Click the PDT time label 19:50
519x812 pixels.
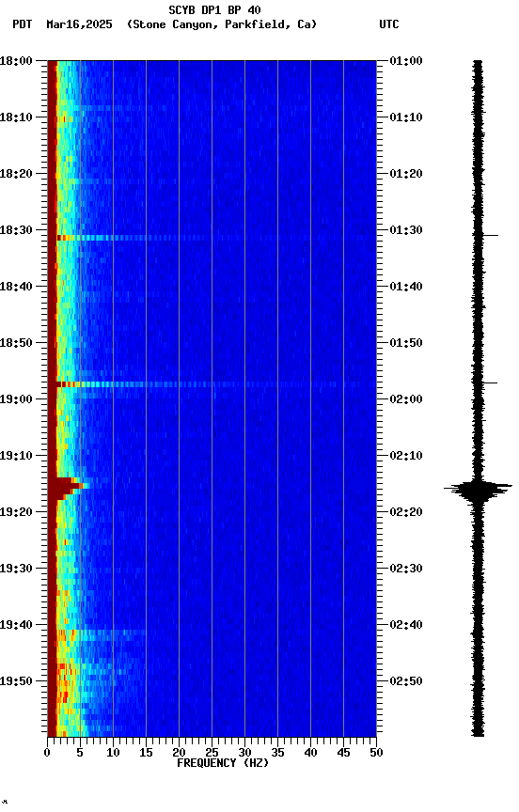16,681
